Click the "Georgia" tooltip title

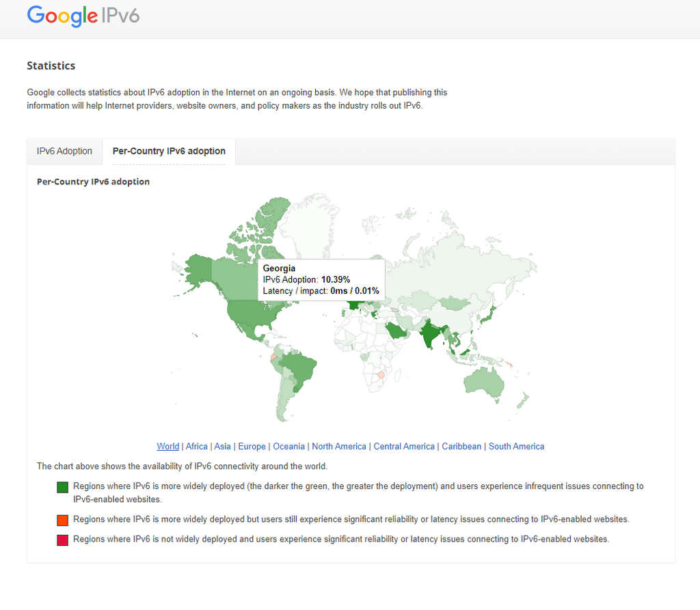pyautogui.click(x=279, y=268)
